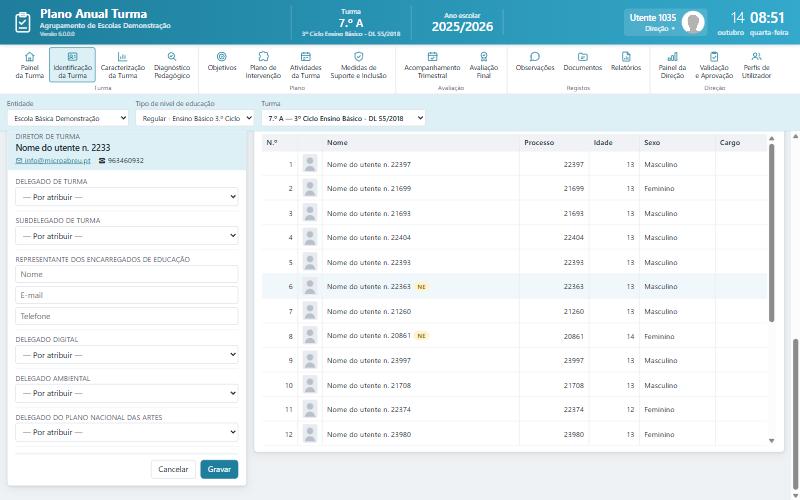
Task: Click avatar of student n. 23997
Action: [x=310, y=360]
